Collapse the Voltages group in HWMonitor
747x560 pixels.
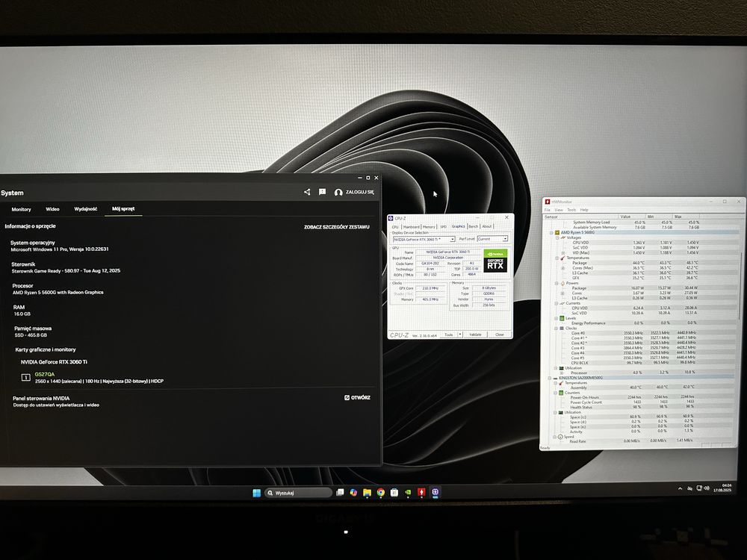(x=557, y=237)
